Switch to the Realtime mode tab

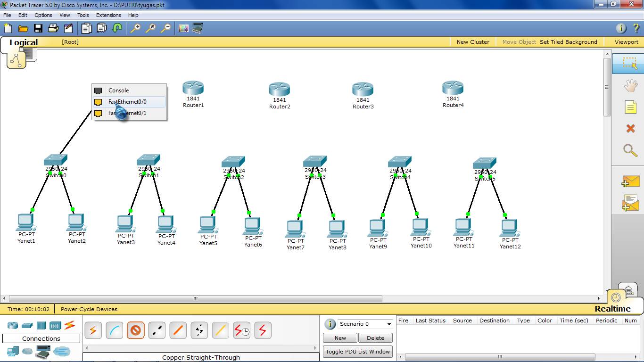[x=612, y=309]
